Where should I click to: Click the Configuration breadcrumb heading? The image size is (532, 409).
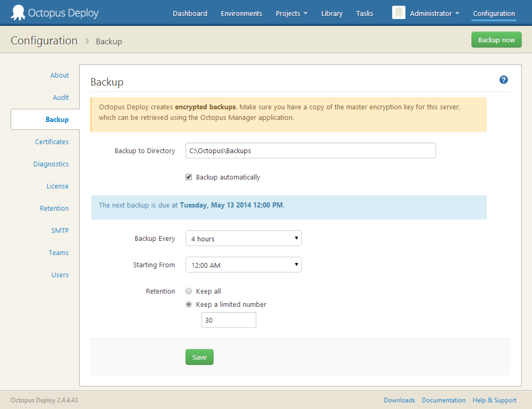point(44,41)
